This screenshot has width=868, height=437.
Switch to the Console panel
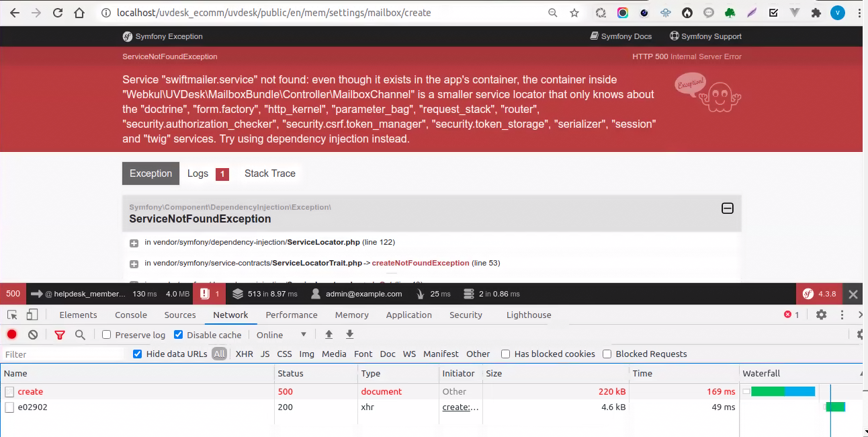pos(131,315)
